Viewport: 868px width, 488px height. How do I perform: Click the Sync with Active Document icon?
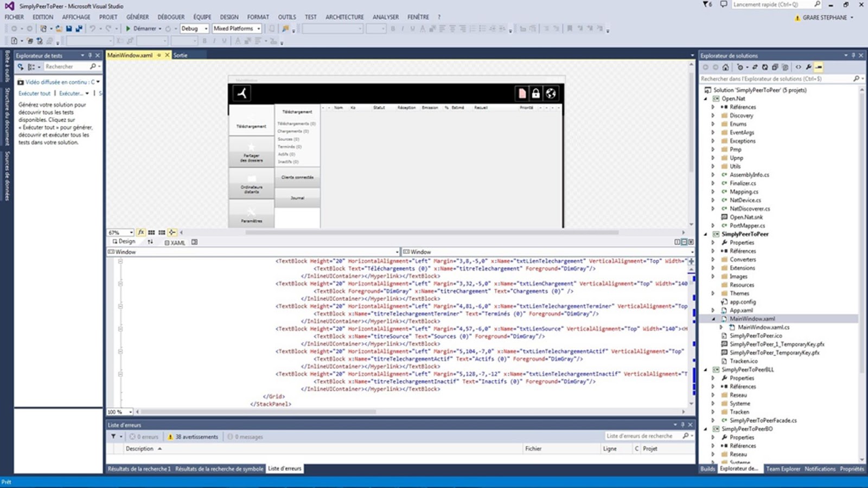(x=755, y=67)
